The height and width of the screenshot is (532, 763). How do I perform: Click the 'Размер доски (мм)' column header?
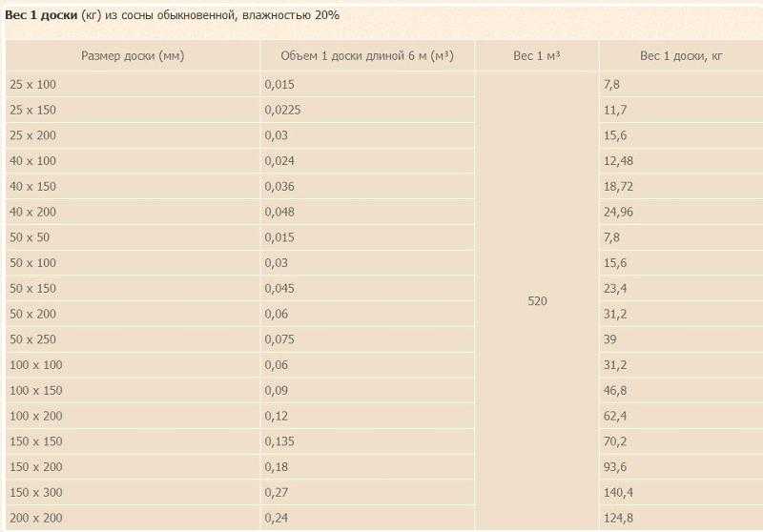click(133, 56)
